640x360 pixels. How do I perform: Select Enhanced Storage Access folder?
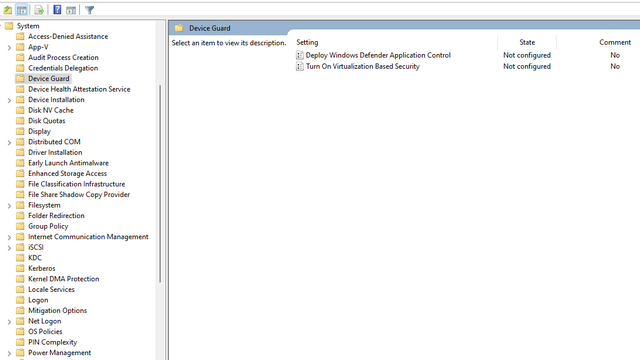click(x=67, y=173)
